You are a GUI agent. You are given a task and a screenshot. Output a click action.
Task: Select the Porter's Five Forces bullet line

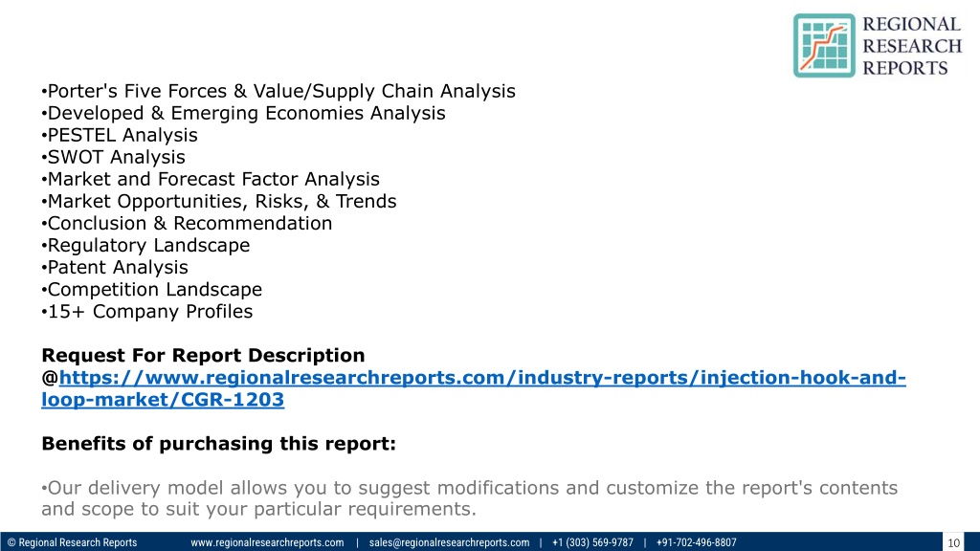[x=278, y=91]
